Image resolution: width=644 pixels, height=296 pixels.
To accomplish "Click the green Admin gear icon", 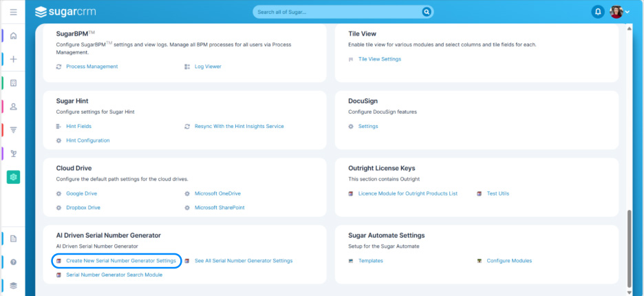I will pos(13,177).
